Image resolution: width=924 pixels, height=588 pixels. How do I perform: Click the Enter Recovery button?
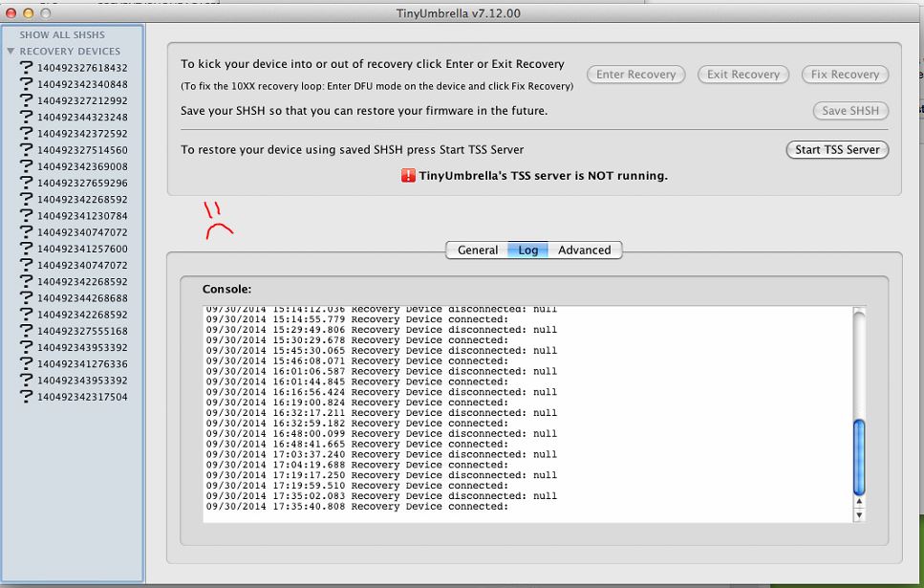635,75
